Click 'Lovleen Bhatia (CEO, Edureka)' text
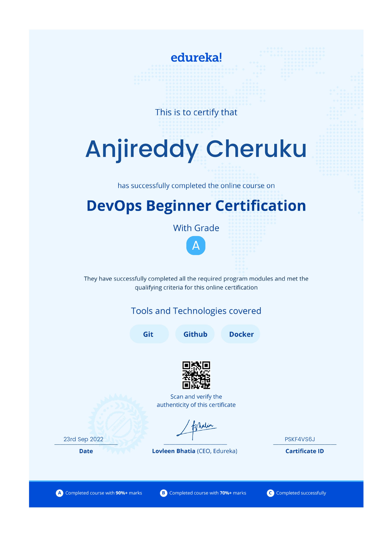The width and height of the screenshot is (392, 555). pyautogui.click(x=195, y=451)
